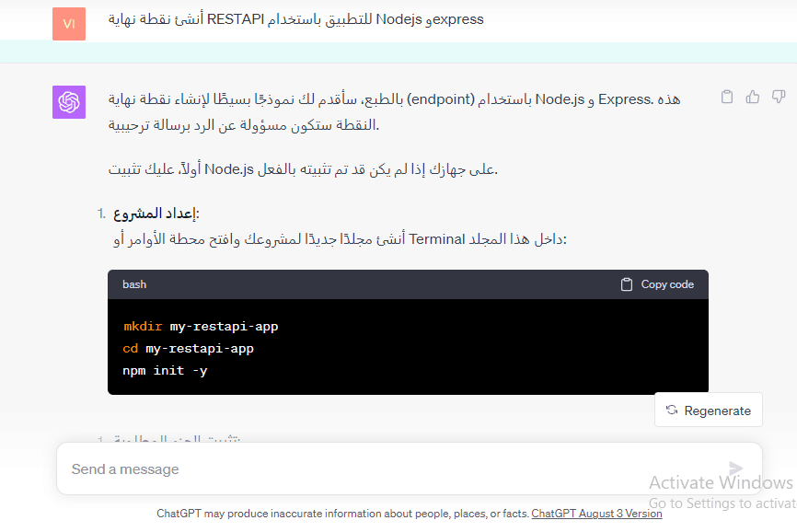Click the 'npm init -y' code line
The width and height of the screenshot is (797, 532).
coord(165,370)
